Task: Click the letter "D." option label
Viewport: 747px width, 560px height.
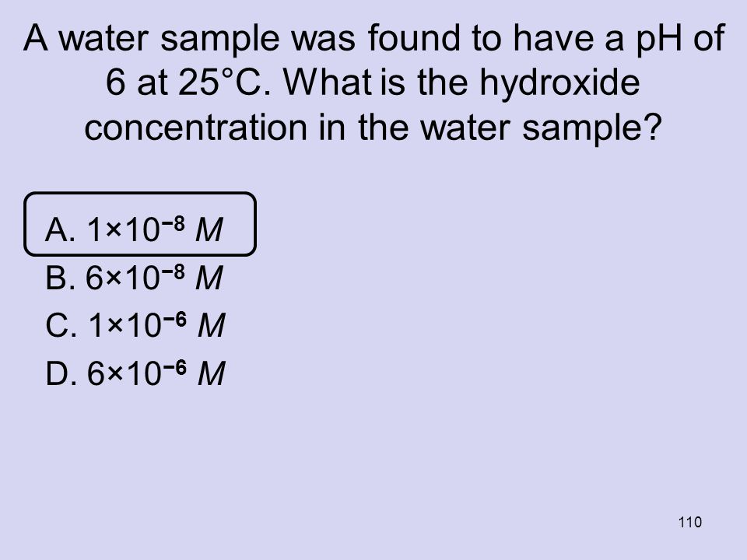Action: pos(61,373)
